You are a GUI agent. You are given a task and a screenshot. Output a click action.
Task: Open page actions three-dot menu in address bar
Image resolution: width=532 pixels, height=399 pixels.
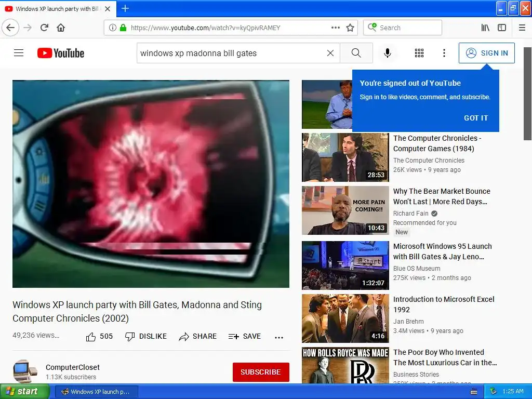[335, 28]
